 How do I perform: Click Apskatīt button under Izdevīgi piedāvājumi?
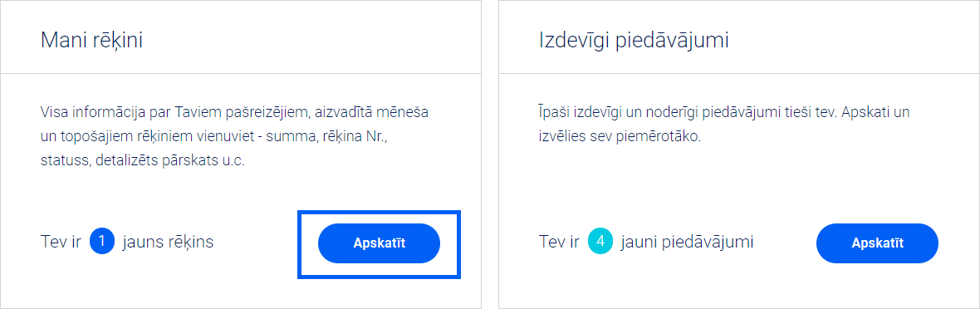877,243
